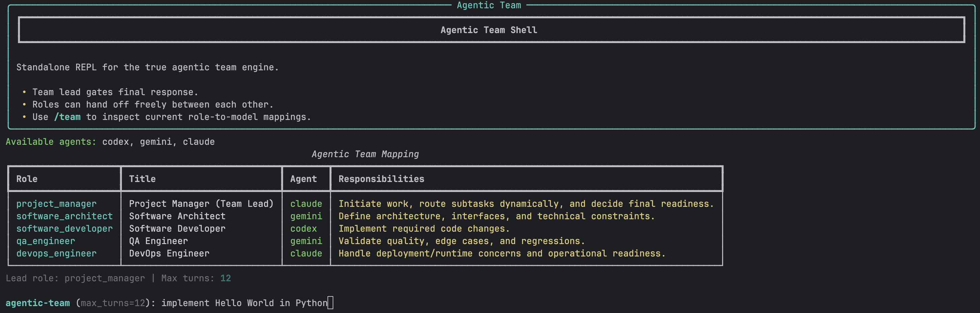This screenshot has width=980, height=313.
Task: Click the /team command text
Action: (67, 117)
